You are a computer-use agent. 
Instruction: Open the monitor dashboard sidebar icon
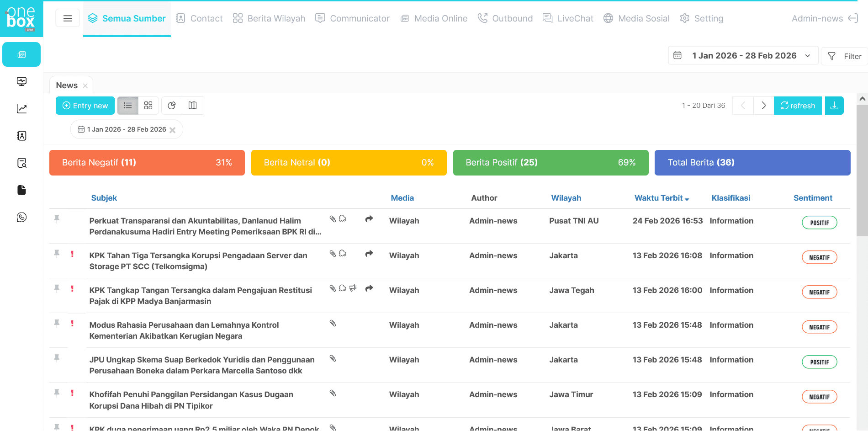[x=21, y=81]
